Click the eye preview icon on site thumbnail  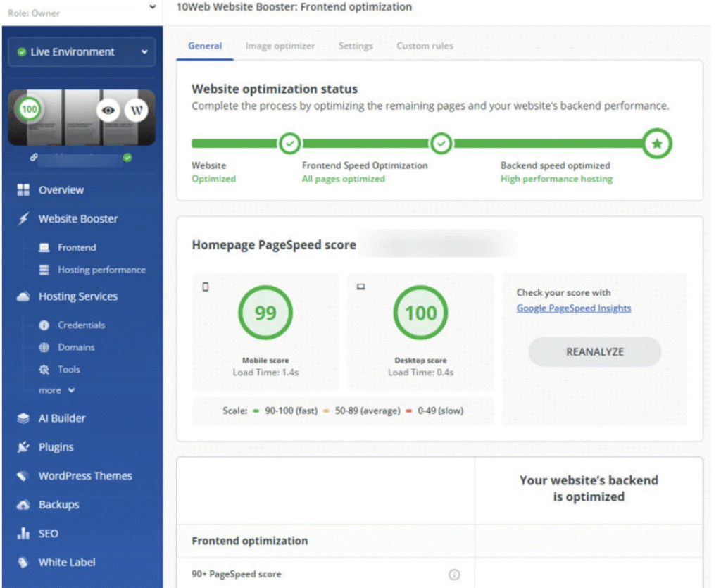point(108,111)
